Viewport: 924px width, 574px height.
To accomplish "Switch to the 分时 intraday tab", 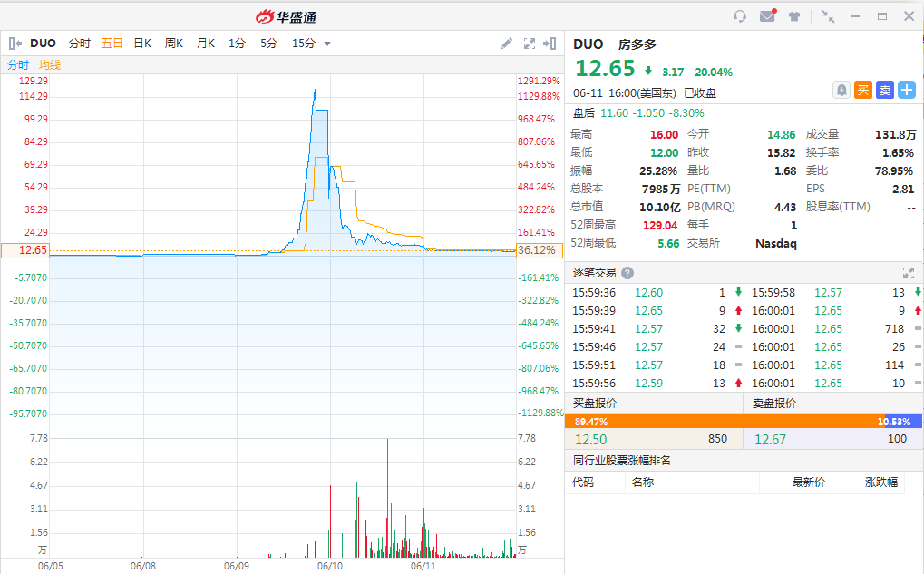I will 80,44.
